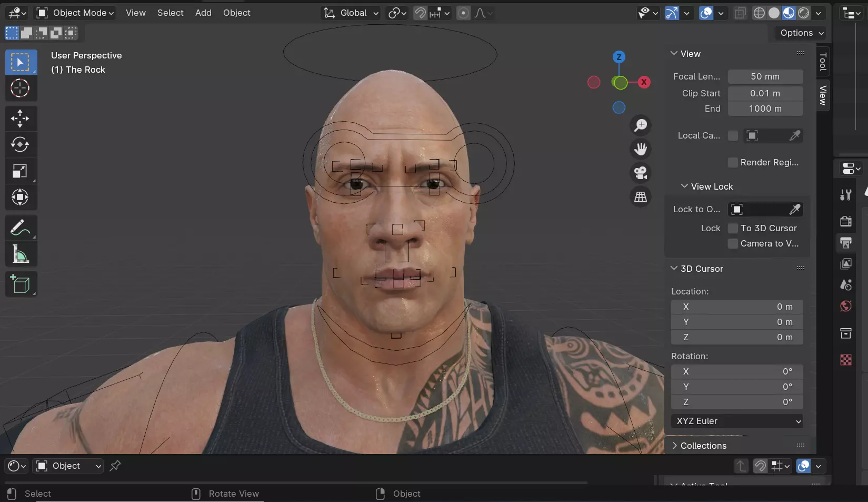The image size is (868, 502).
Task: Open the Output properties tab icon
Action: click(846, 243)
